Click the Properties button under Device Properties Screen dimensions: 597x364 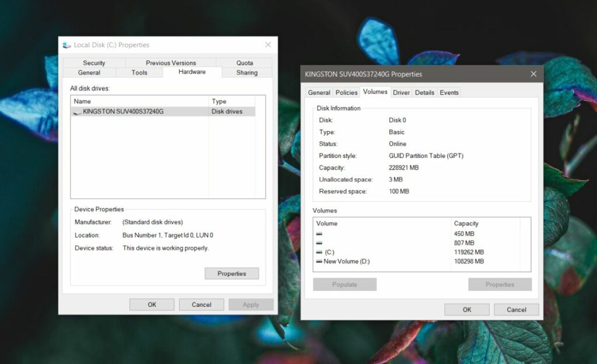click(231, 273)
